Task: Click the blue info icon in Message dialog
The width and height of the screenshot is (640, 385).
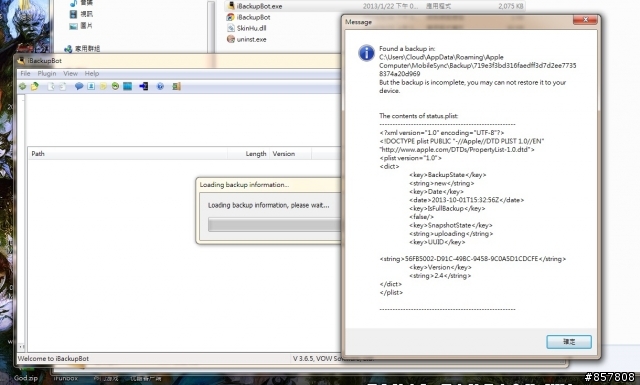Action: (x=366, y=53)
